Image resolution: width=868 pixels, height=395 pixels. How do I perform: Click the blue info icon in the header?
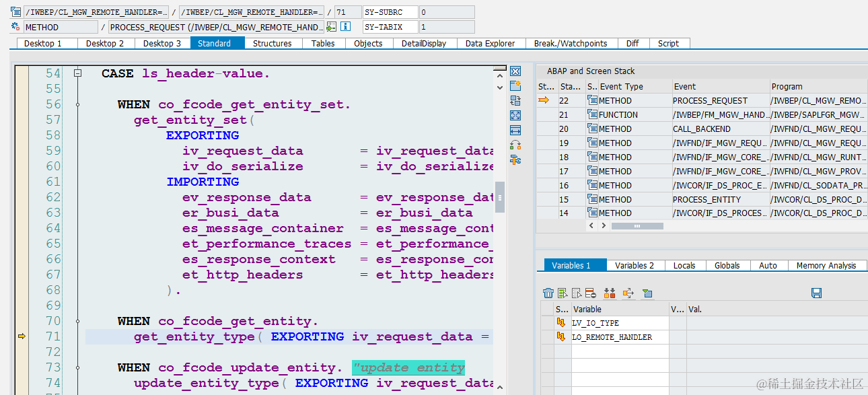346,27
